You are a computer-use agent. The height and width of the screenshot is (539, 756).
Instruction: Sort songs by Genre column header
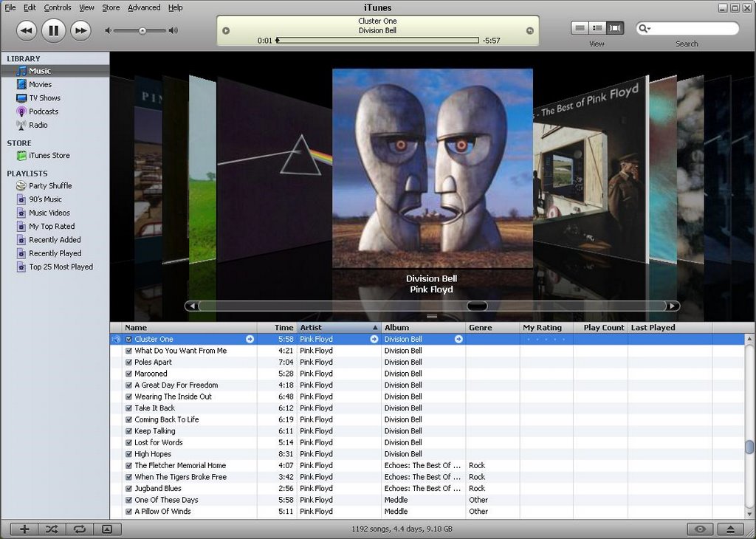click(492, 328)
